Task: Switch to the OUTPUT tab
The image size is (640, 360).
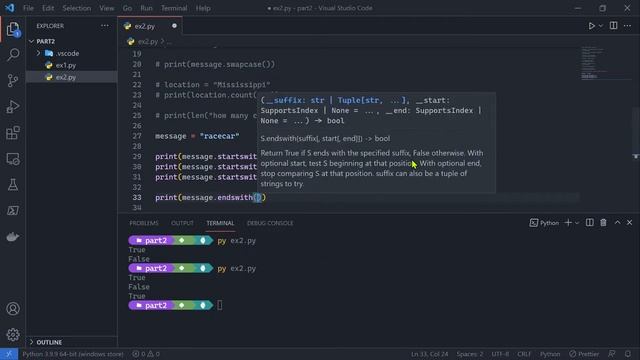Action: coord(182,223)
